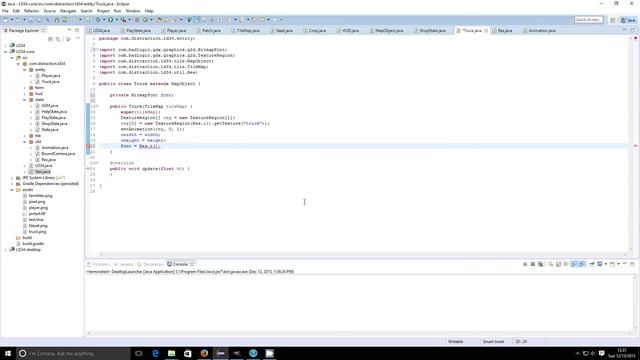This screenshot has width=640, height=360.
Task: Click the Run External Tools toolbar icon
Action: (x=123, y=20)
